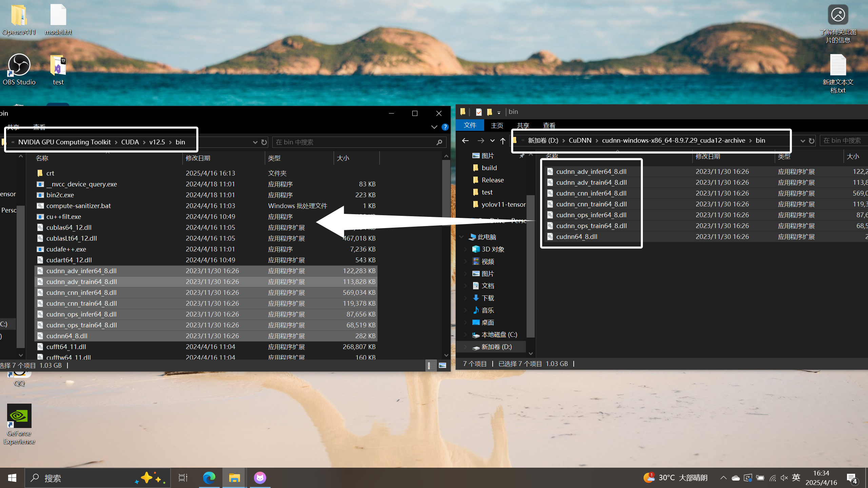
Task: Click the File Explorer taskbar icon
Action: pyautogui.click(x=234, y=478)
